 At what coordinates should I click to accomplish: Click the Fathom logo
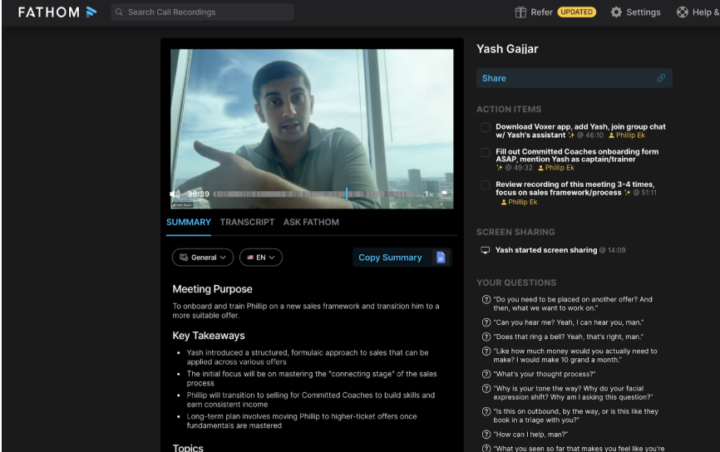[x=57, y=12]
